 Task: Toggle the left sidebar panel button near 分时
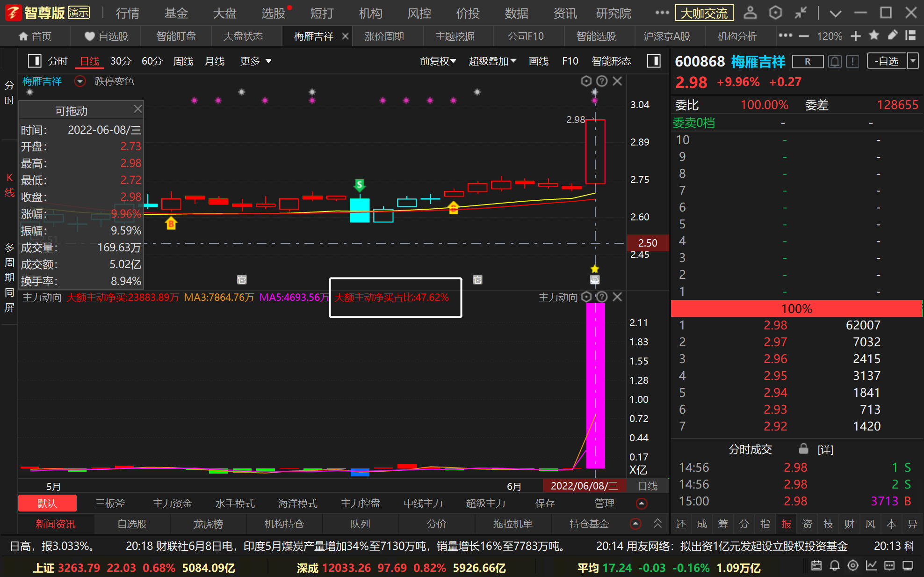(x=35, y=61)
